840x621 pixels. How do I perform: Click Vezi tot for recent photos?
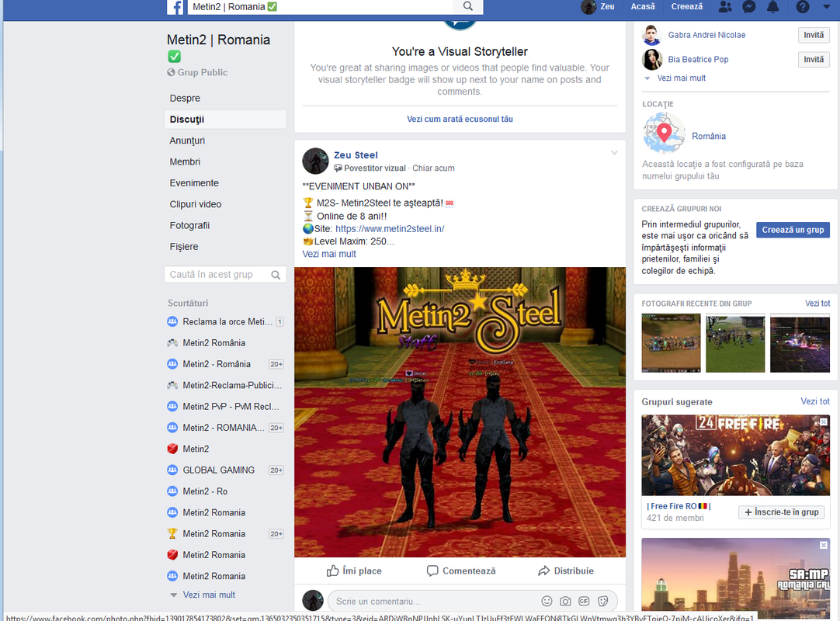tap(817, 304)
